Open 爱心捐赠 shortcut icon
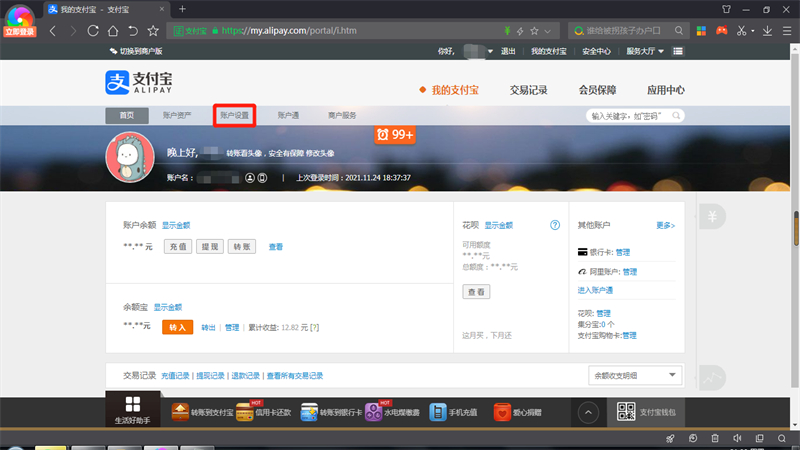The height and width of the screenshot is (450, 800). pyautogui.click(x=502, y=412)
